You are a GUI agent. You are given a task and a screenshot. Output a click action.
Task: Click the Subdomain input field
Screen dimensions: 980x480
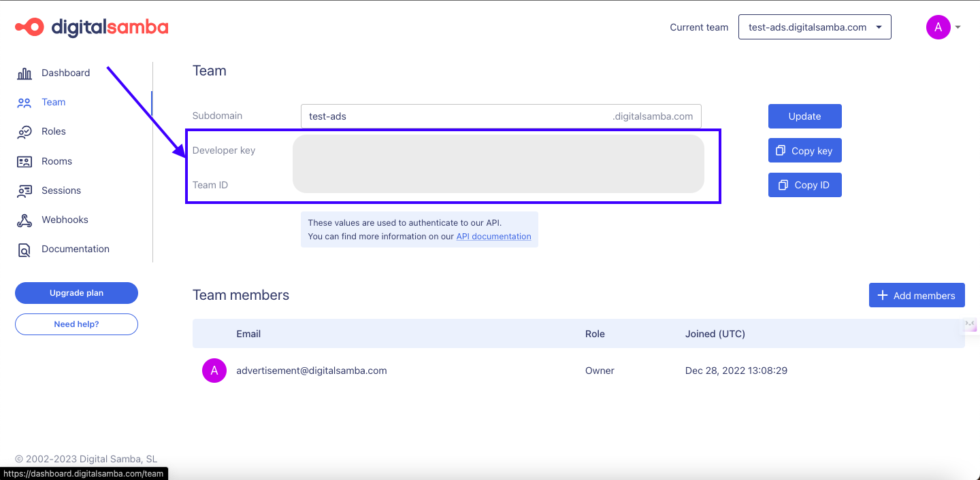pos(501,116)
